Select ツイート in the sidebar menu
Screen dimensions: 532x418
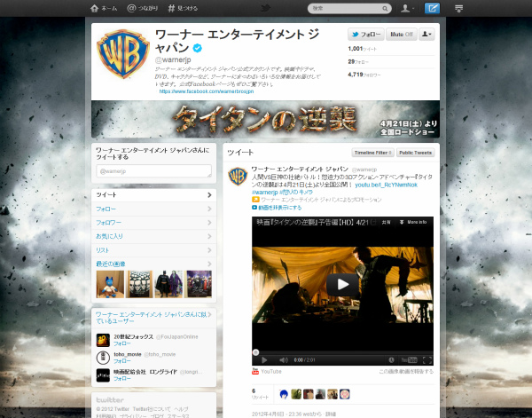tap(153, 195)
